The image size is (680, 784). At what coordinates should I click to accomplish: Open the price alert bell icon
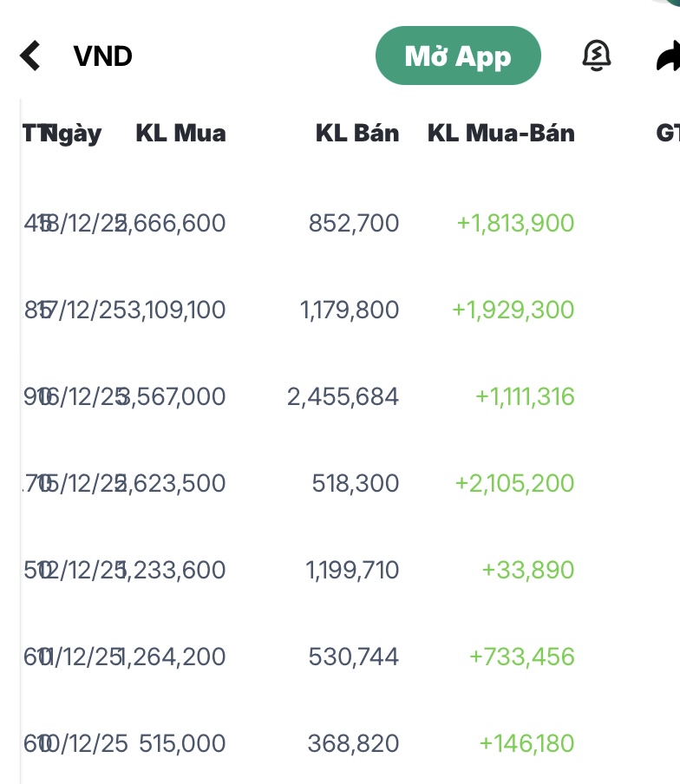coord(596,56)
